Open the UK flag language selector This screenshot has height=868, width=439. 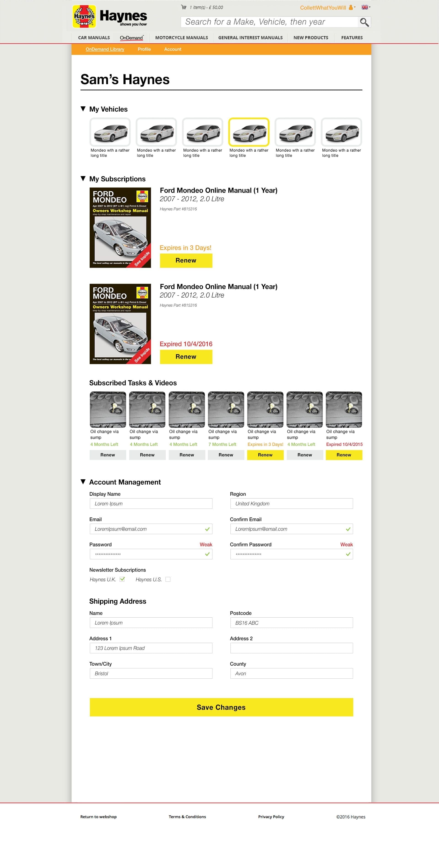pyautogui.click(x=366, y=7)
